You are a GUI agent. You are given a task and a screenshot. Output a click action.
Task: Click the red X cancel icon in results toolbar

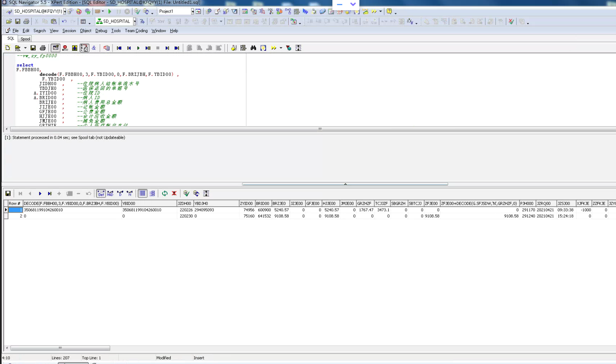(174, 194)
